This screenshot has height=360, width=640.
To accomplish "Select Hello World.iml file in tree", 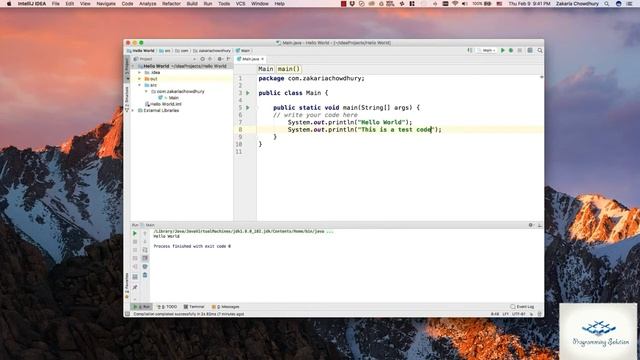I will pyautogui.click(x=164, y=104).
